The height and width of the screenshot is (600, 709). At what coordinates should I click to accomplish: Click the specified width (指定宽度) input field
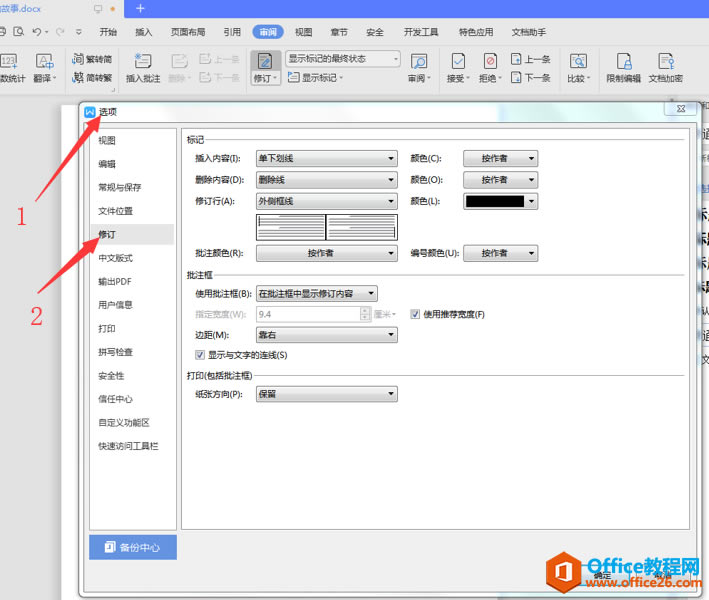click(x=308, y=314)
